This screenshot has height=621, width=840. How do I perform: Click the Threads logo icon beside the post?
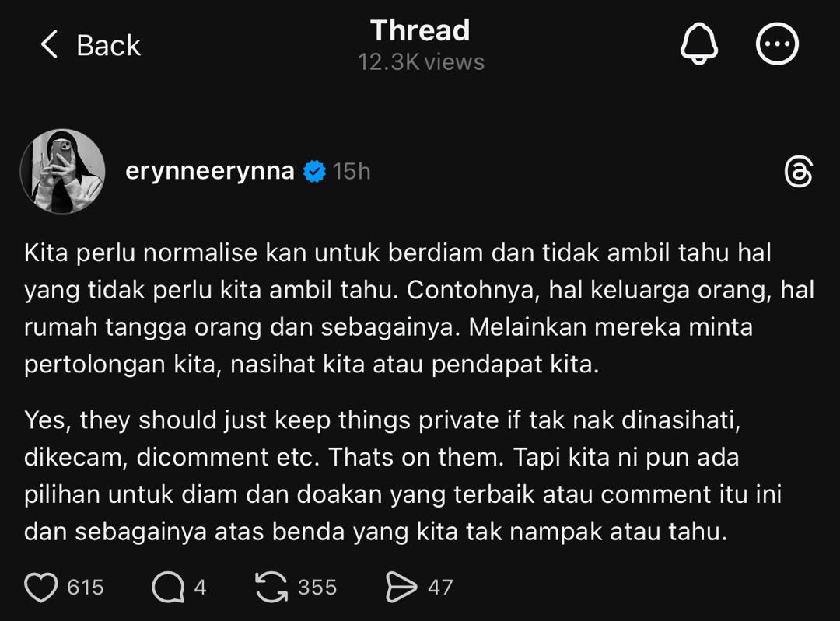[798, 172]
